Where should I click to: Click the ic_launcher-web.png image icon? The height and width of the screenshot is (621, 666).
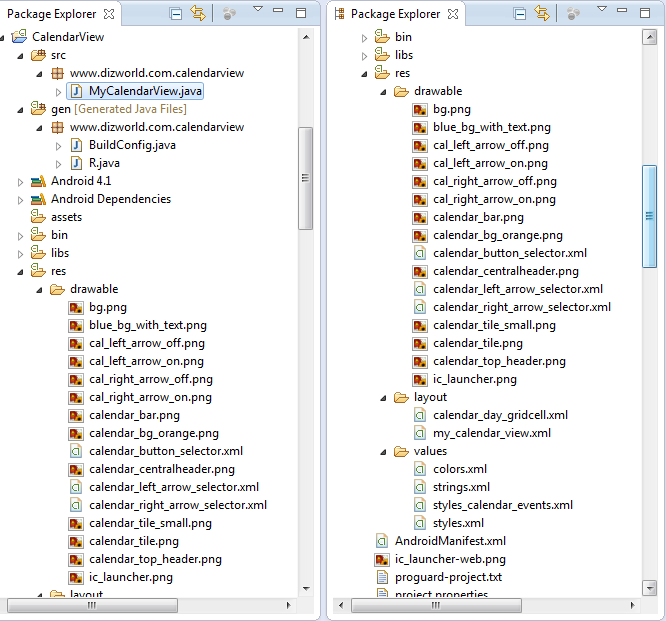382,559
